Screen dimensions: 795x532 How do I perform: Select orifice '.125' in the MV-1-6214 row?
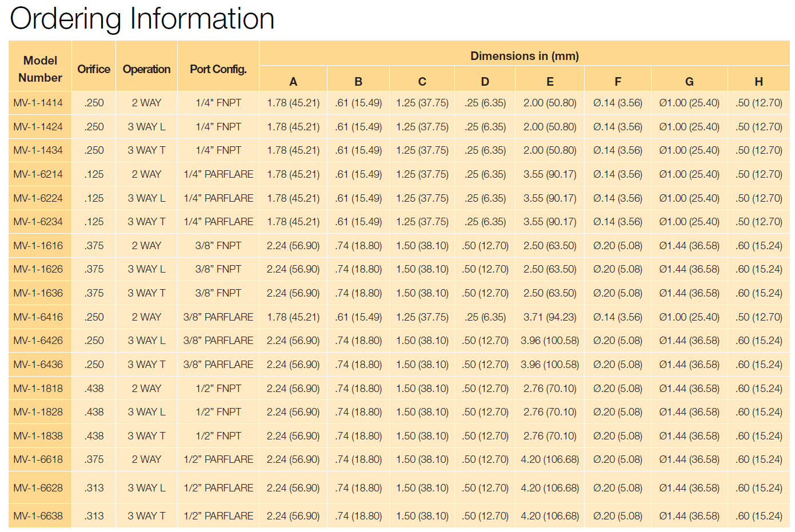coord(94,174)
